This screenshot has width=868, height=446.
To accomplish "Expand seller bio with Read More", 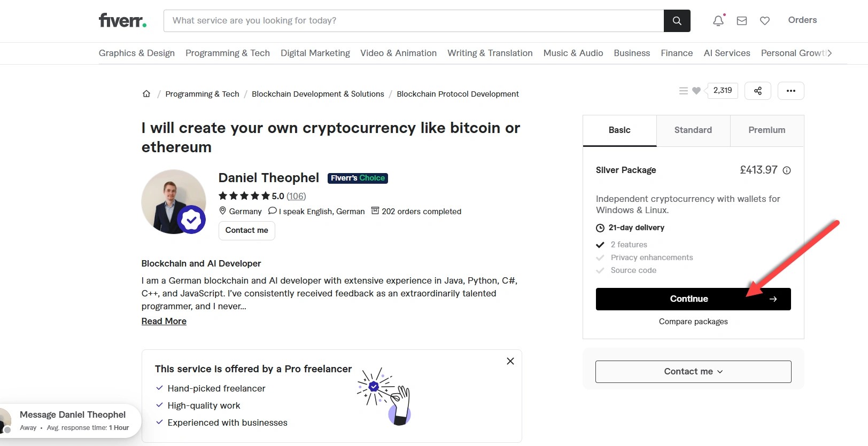I will tap(164, 321).
